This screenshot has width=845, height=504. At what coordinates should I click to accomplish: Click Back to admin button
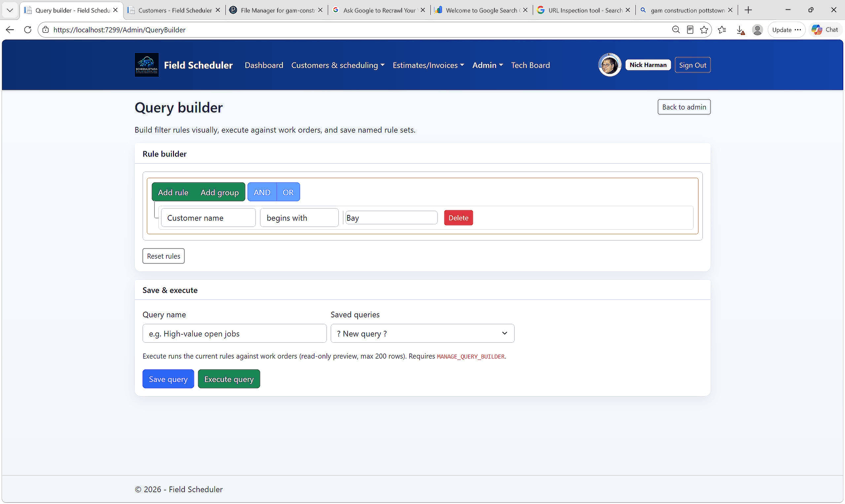pos(684,107)
